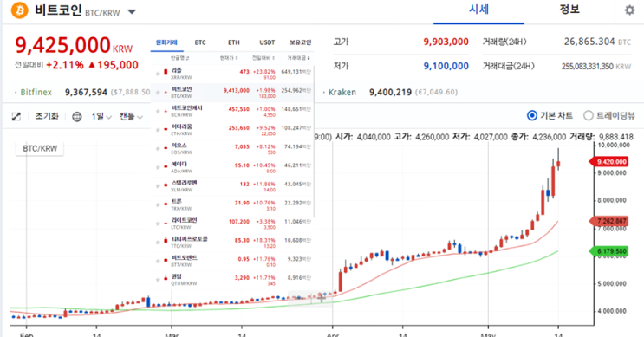
Task: Select the 트레이딩뷰 radio button
Action: click(x=589, y=116)
